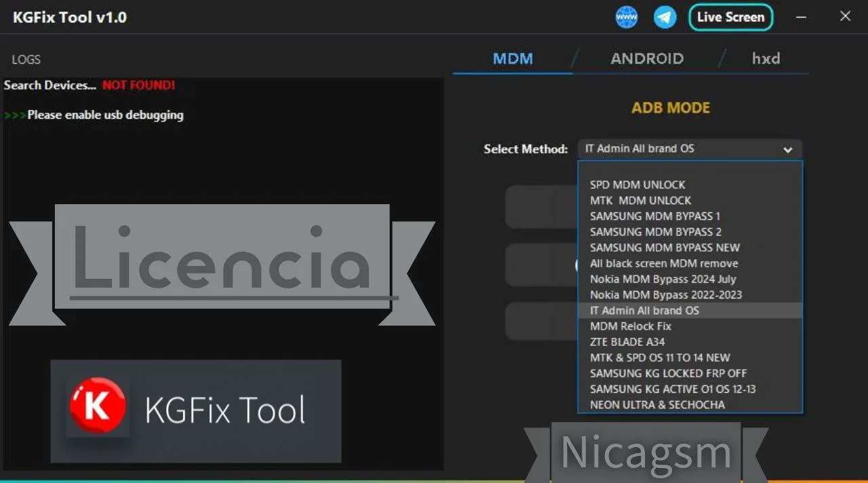Select SAMSUNG KG ACTIVE O1 OS 12-13
Viewport: 868px width, 483px height.
(690, 389)
